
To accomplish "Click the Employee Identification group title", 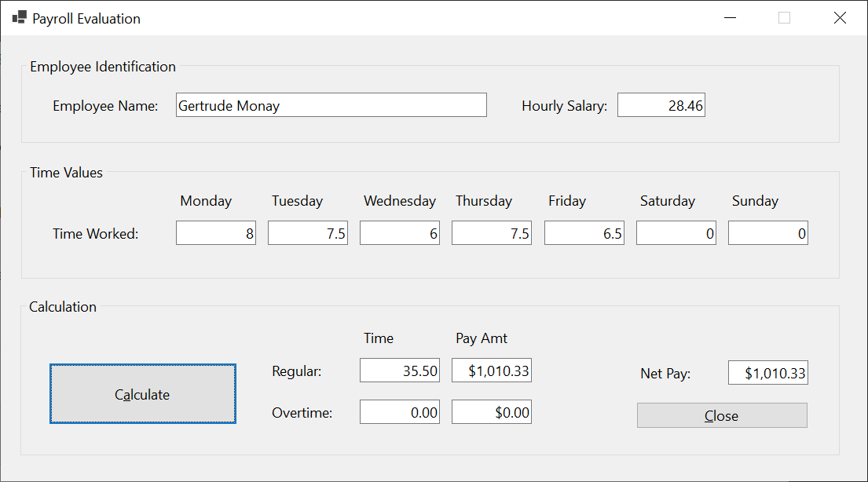I will pos(103,67).
